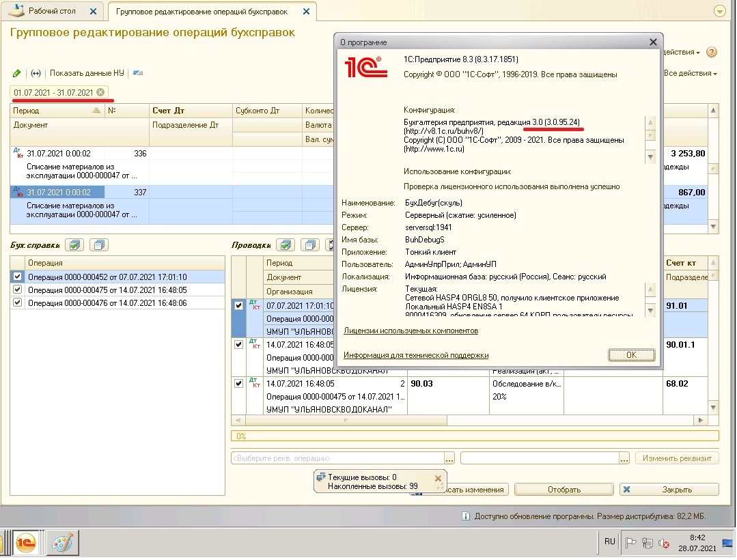Close the Текущие вызовы popup
The height and width of the screenshot is (560, 737).
click(x=438, y=478)
